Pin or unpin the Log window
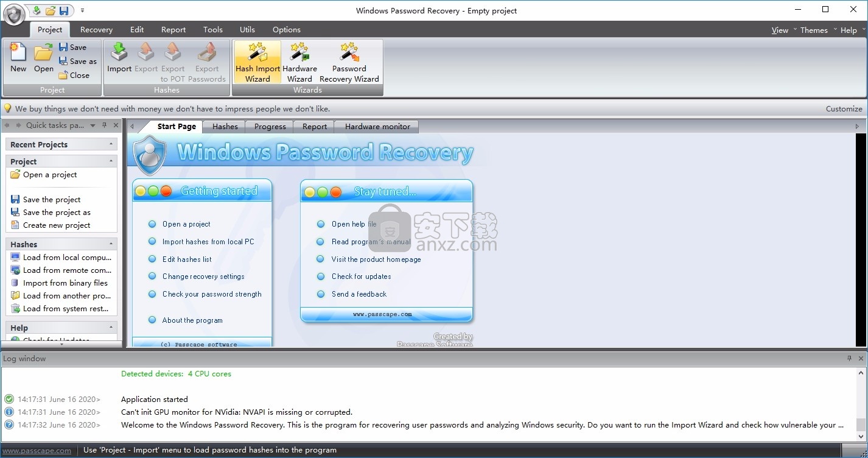The width and height of the screenshot is (868, 458). point(850,358)
